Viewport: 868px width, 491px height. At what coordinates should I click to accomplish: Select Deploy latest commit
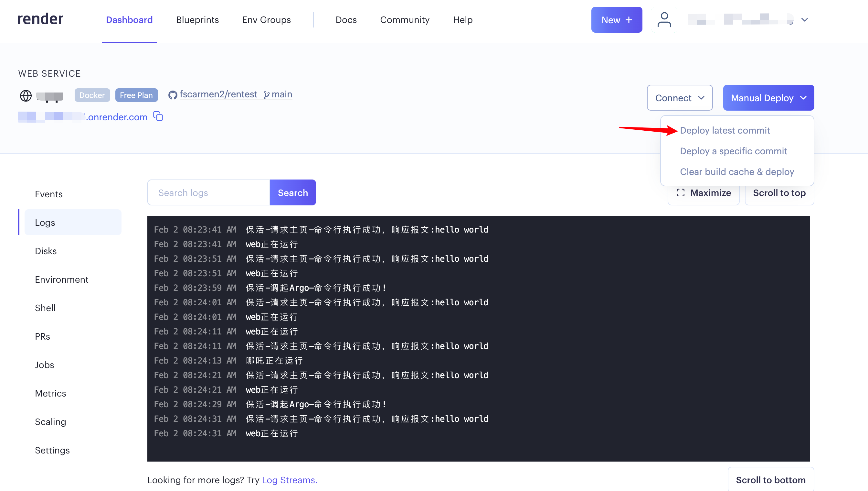coord(725,130)
